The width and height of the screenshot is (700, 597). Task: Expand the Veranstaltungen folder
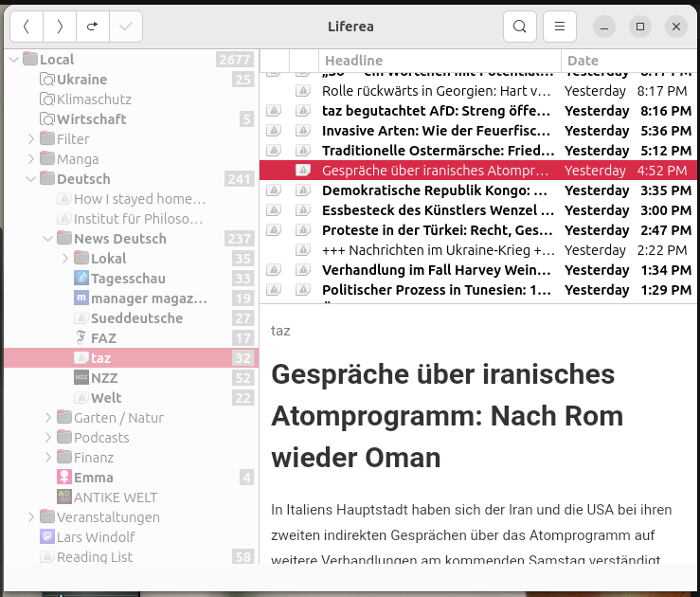[31, 517]
